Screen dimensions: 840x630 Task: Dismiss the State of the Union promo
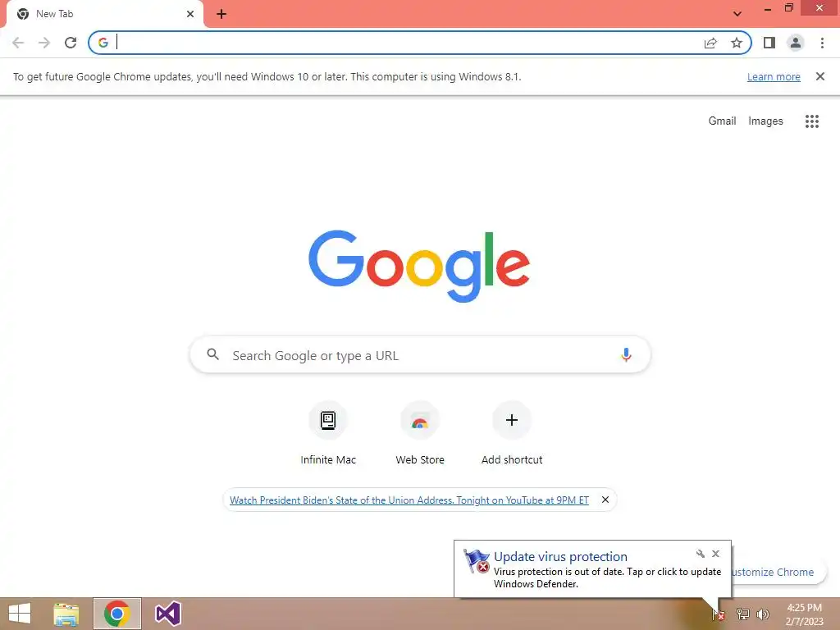pos(605,500)
